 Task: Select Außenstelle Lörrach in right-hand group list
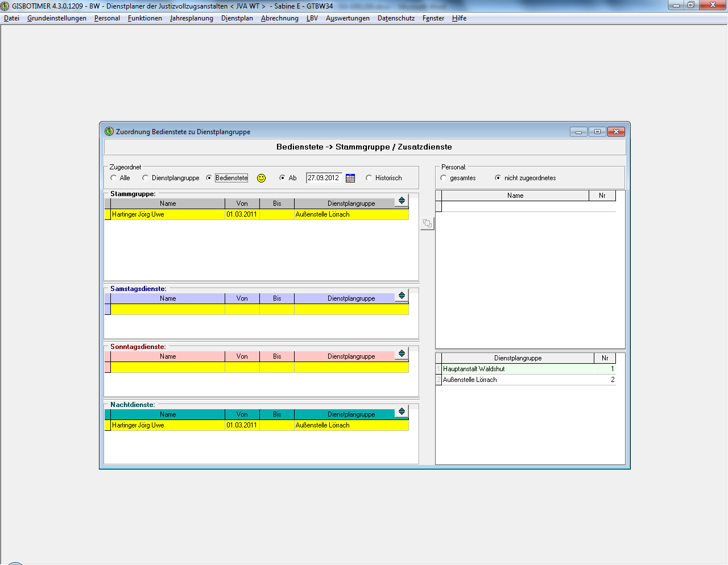pos(518,380)
